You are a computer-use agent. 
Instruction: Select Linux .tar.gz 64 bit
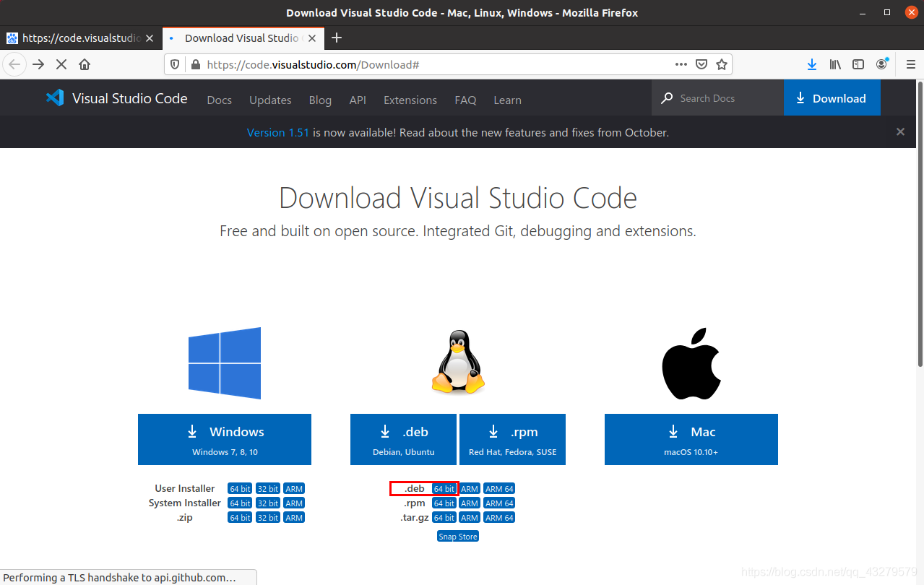coord(444,518)
